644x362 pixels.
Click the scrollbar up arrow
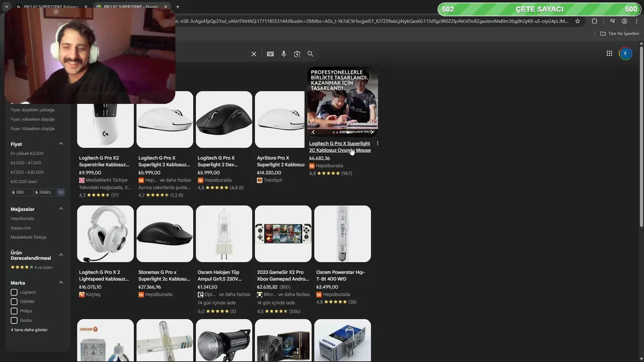point(641,44)
